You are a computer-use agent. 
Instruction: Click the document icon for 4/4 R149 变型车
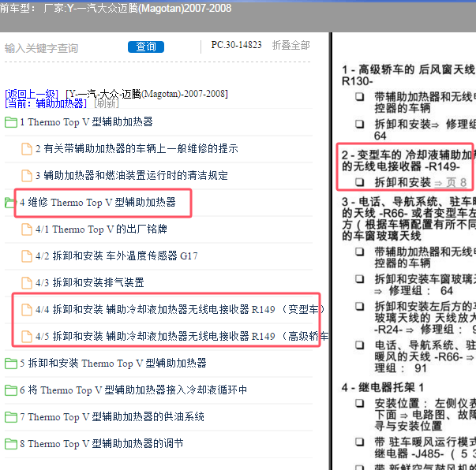27,310
